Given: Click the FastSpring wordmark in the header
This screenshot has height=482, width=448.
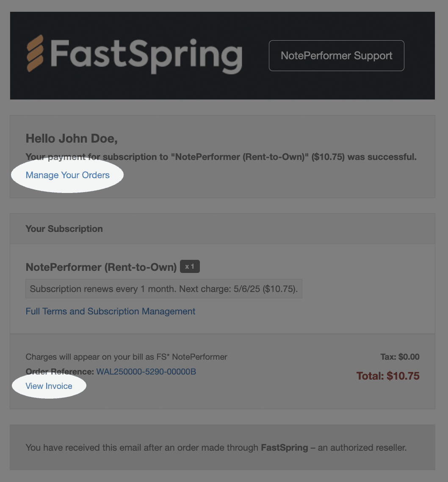Looking at the screenshot, I should 146,55.
